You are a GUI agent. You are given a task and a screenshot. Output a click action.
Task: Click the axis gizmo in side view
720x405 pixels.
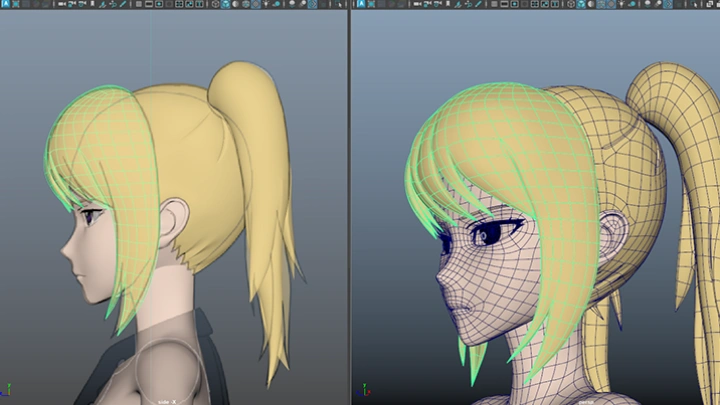click(x=6, y=390)
